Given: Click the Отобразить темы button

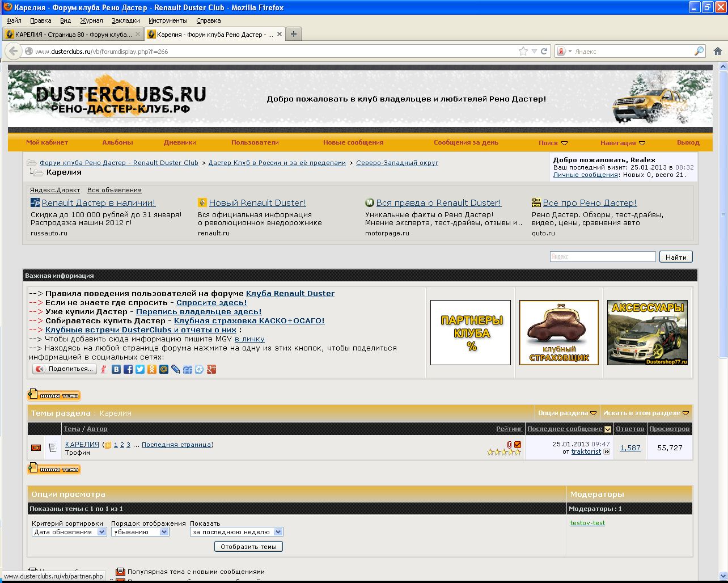Looking at the screenshot, I should pyautogui.click(x=248, y=547).
